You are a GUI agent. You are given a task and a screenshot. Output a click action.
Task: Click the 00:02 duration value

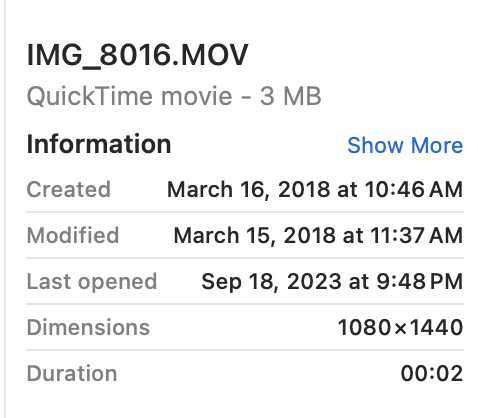click(x=432, y=373)
